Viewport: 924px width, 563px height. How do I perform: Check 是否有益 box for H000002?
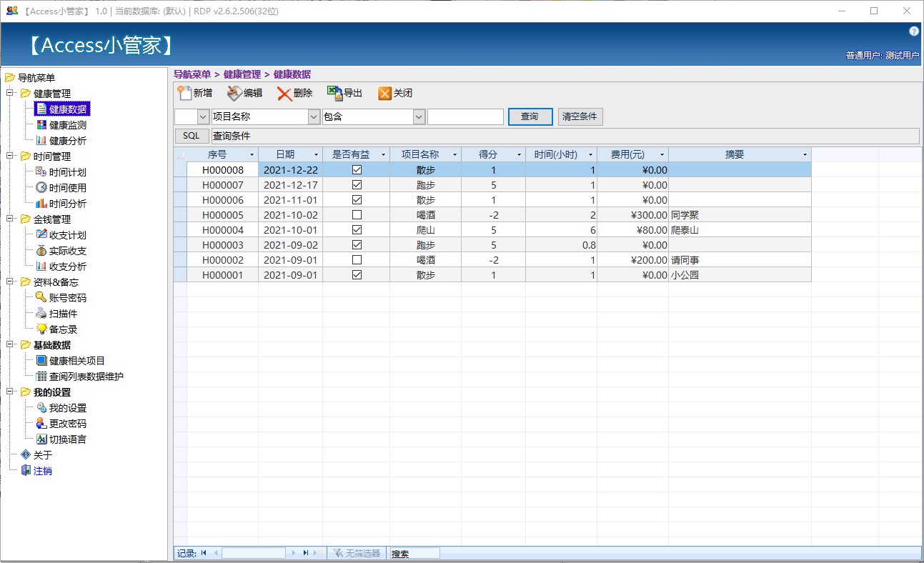tap(357, 260)
